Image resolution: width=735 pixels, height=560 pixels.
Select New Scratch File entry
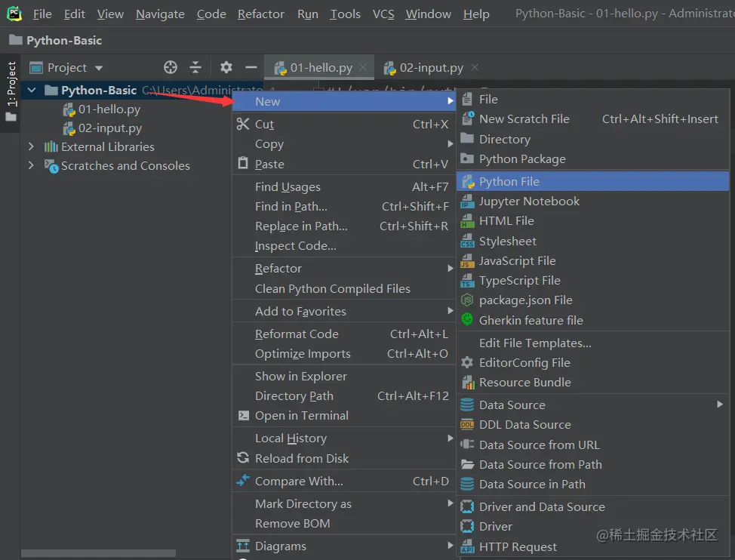tap(592, 119)
